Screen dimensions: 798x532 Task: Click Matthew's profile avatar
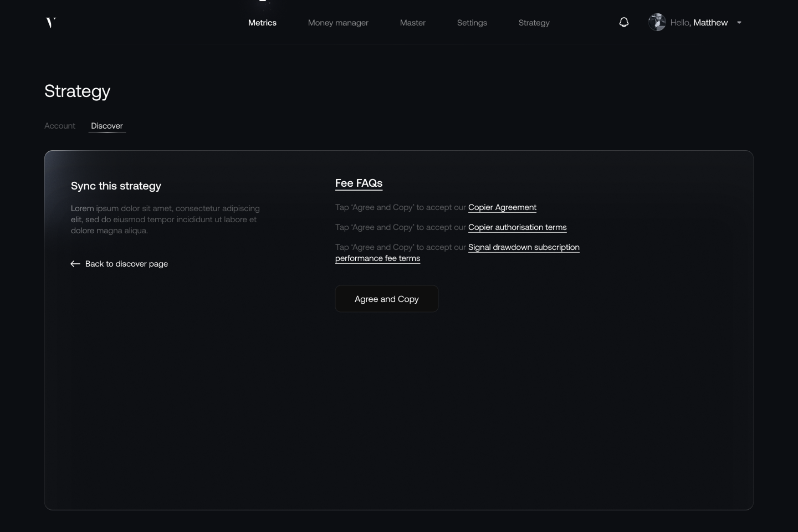[657, 22]
